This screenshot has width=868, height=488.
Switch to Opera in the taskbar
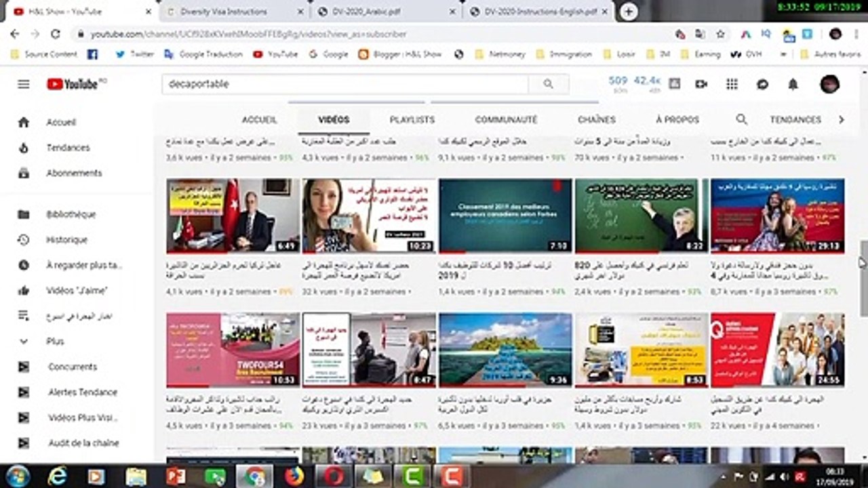pos(334,476)
